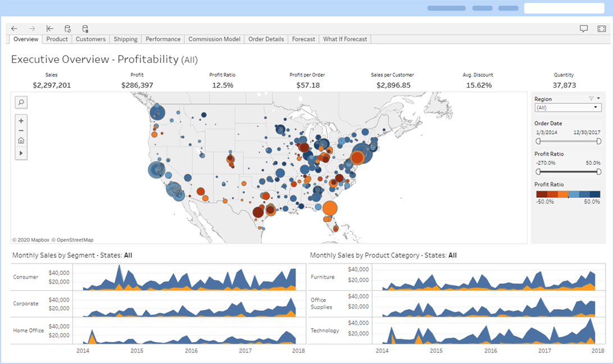Click the zoom out icon on the map

[21, 130]
